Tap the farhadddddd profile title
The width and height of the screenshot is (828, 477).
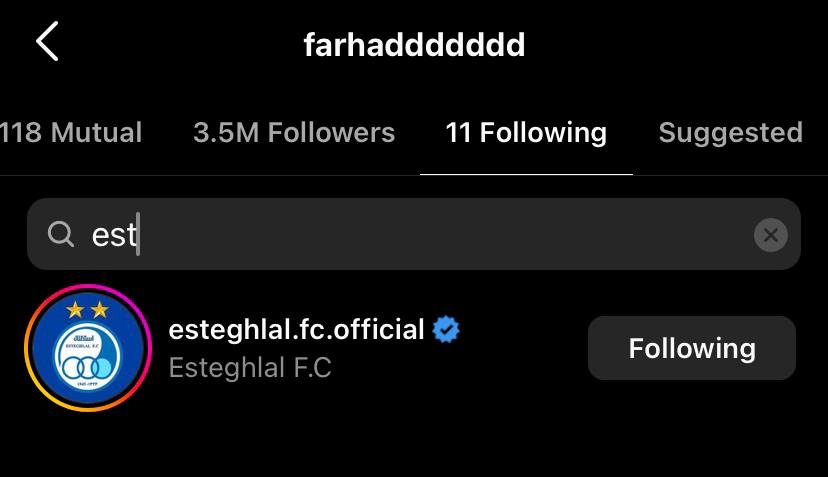[x=414, y=44]
